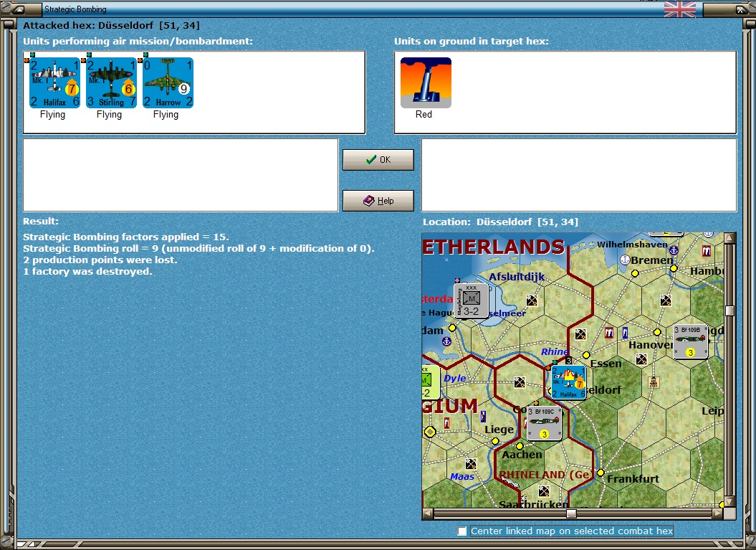756x550 pixels.
Task: Click the resource icon northeast of Rhine label
Action: pos(580,334)
